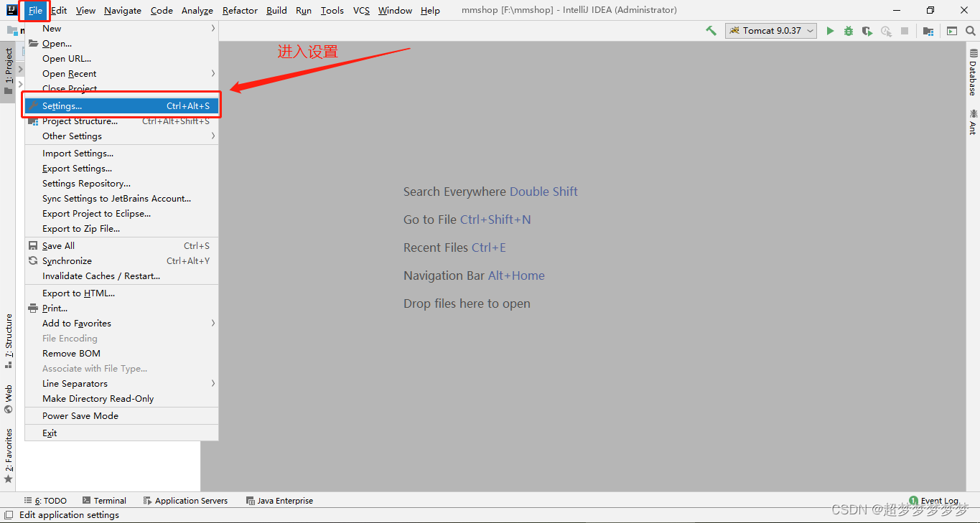Start debugging with the bug icon

pos(849,31)
